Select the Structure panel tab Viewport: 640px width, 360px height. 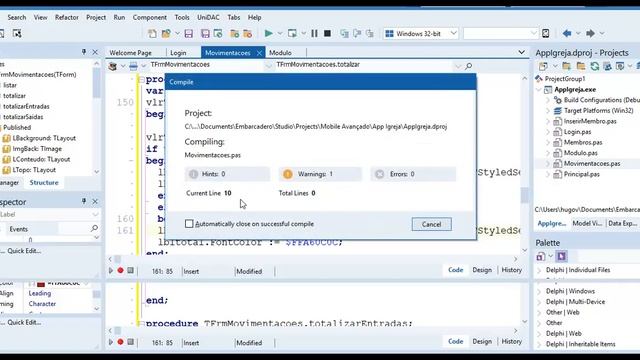pos(44,182)
